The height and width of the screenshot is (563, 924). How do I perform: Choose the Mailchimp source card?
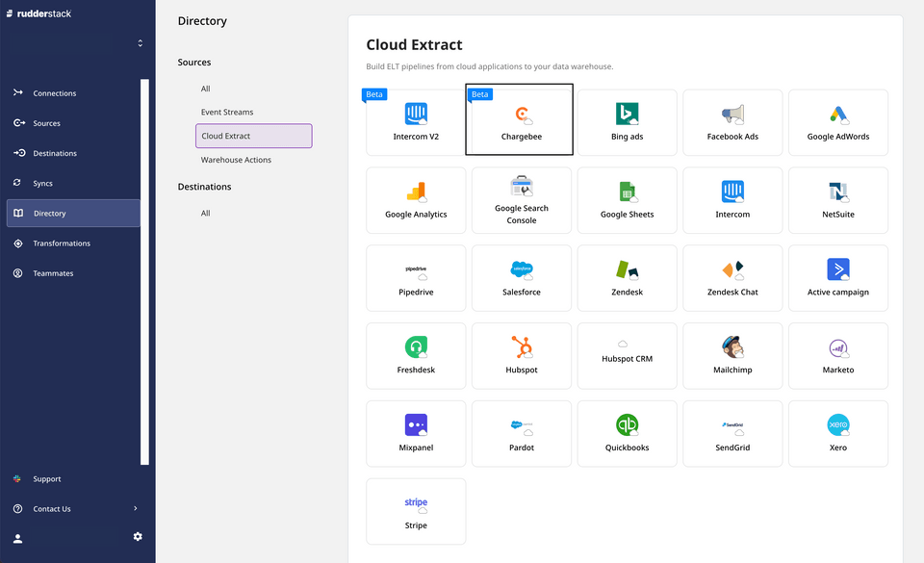pos(732,356)
